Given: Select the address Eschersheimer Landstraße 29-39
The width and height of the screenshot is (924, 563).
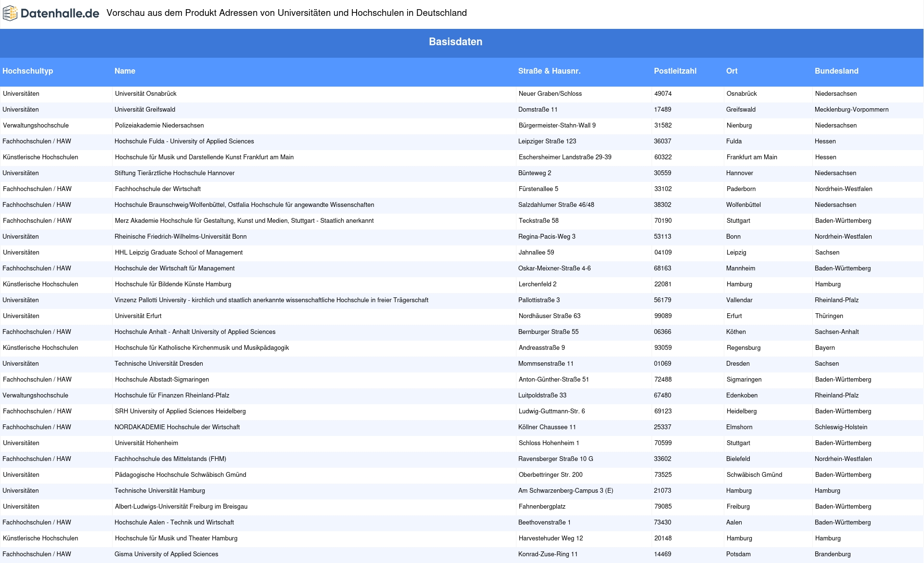Looking at the screenshot, I should (x=565, y=157).
